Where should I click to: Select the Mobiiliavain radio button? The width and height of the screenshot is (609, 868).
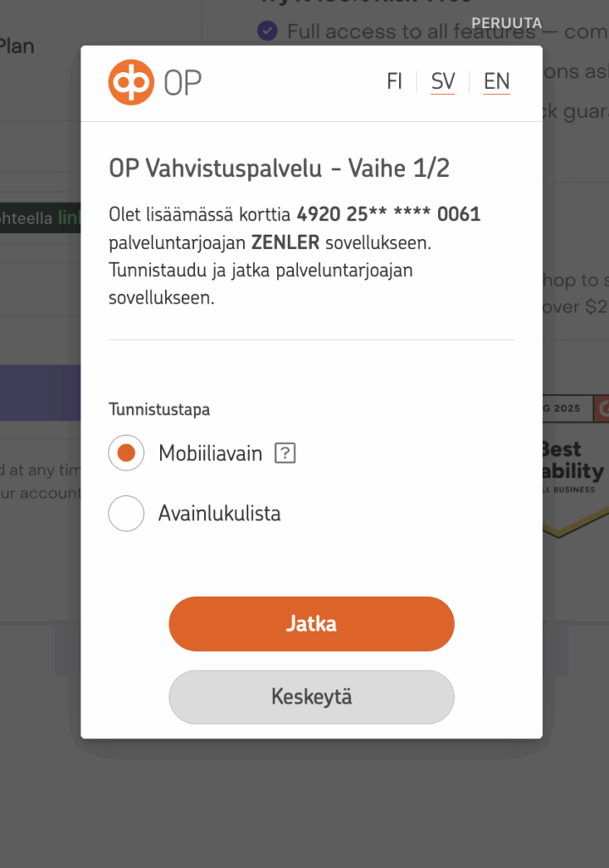(126, 453)
